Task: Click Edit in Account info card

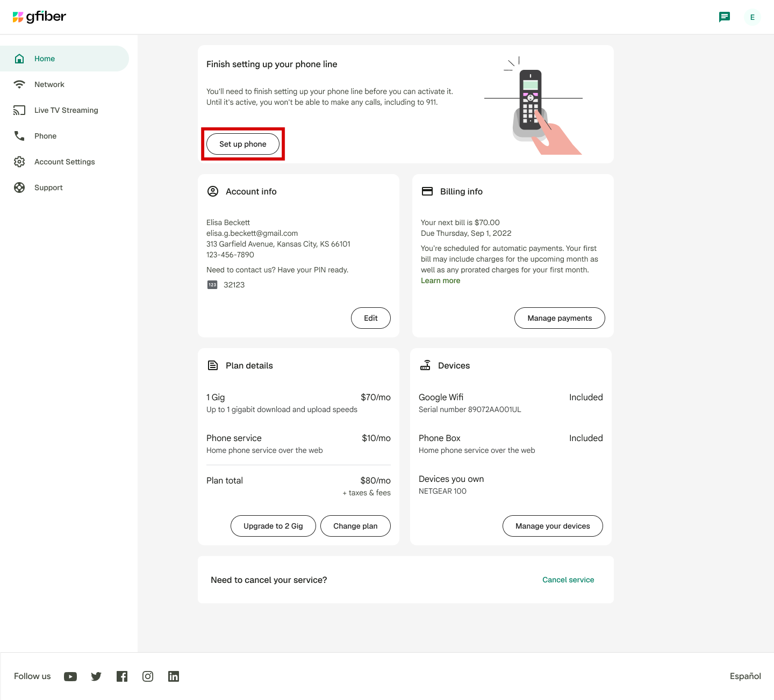Action: (371, 318)
